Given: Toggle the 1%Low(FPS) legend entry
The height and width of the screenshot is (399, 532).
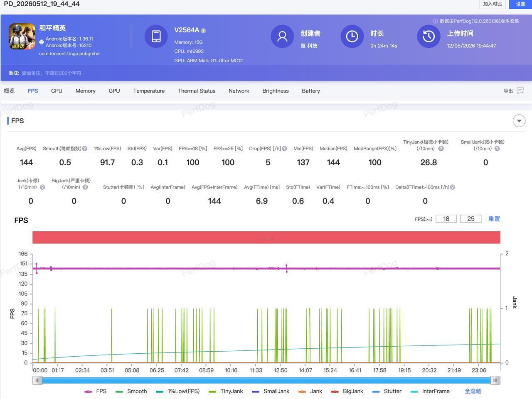Looking at the screenshot, I should (x=178, y=391).
